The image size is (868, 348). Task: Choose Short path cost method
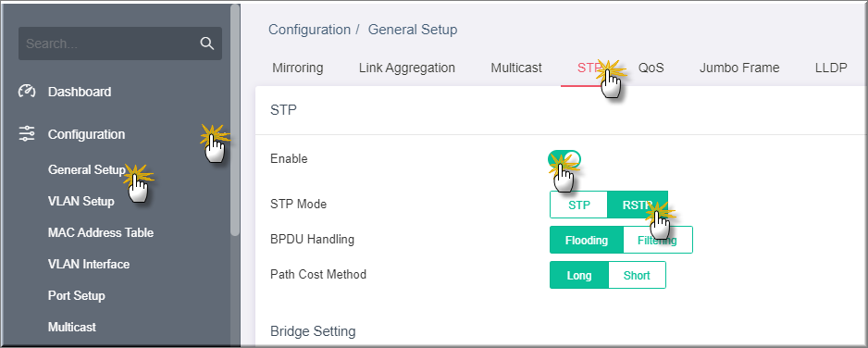click(637, 275)
